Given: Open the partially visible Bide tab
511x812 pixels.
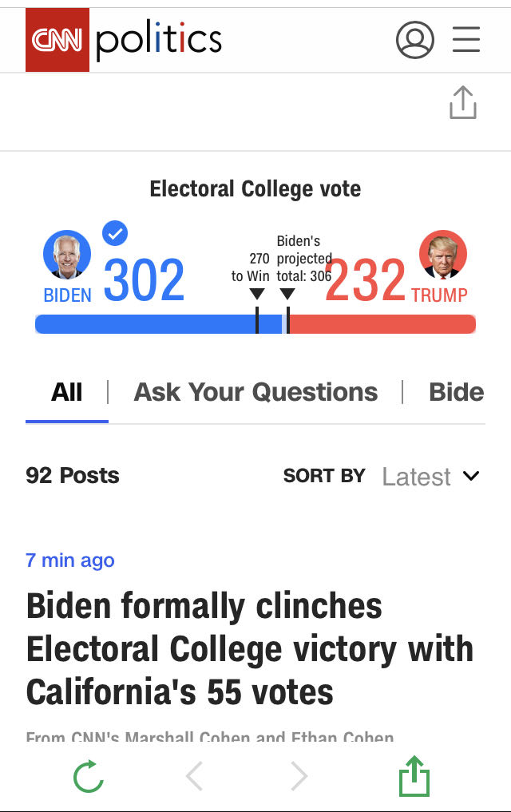Looking at the screenshot, I should 457,392.
